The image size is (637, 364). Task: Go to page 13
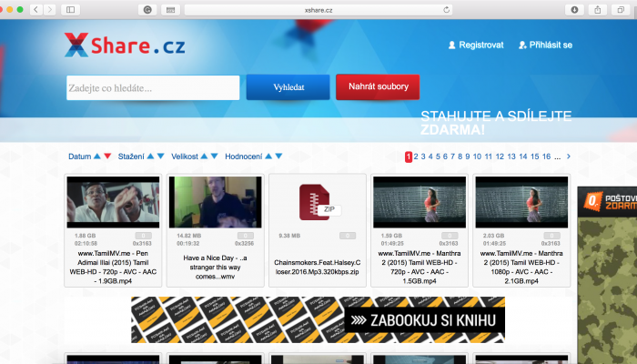coord(511,157)
